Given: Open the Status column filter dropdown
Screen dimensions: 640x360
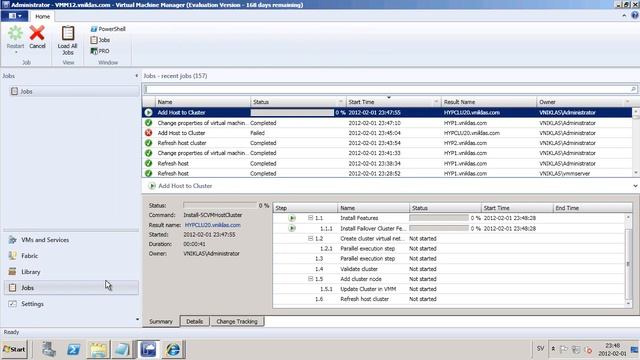Looking at the screenshot, I should click(341, 102).
